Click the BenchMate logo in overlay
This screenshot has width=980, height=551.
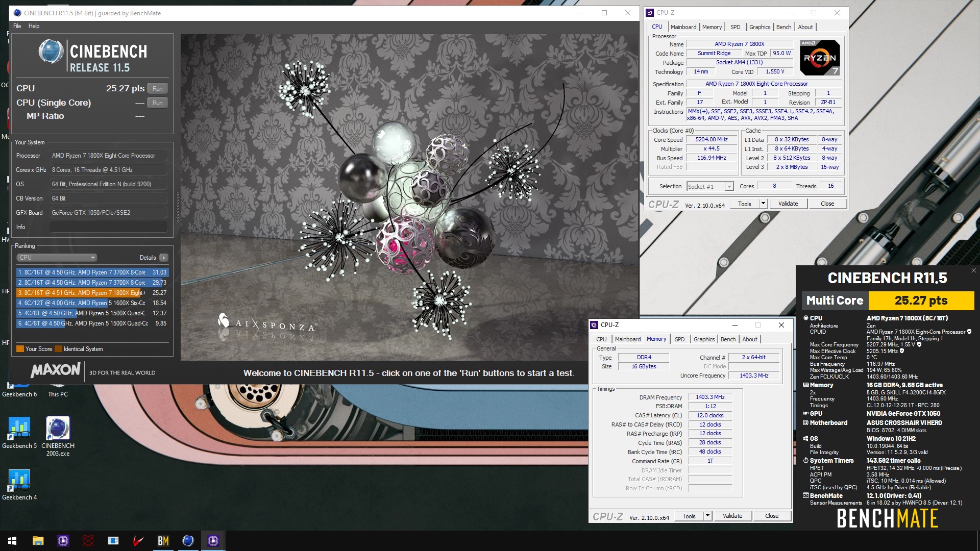coord(887,518)
